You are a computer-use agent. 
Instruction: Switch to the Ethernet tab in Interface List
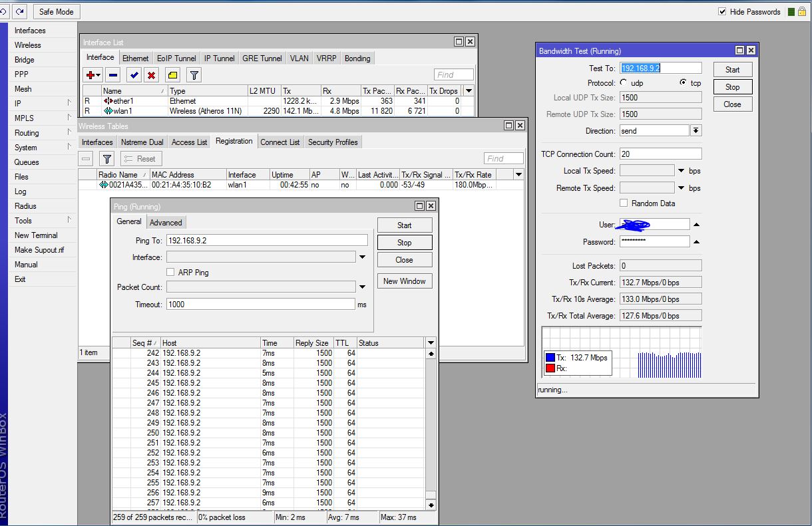pos(136,59)
